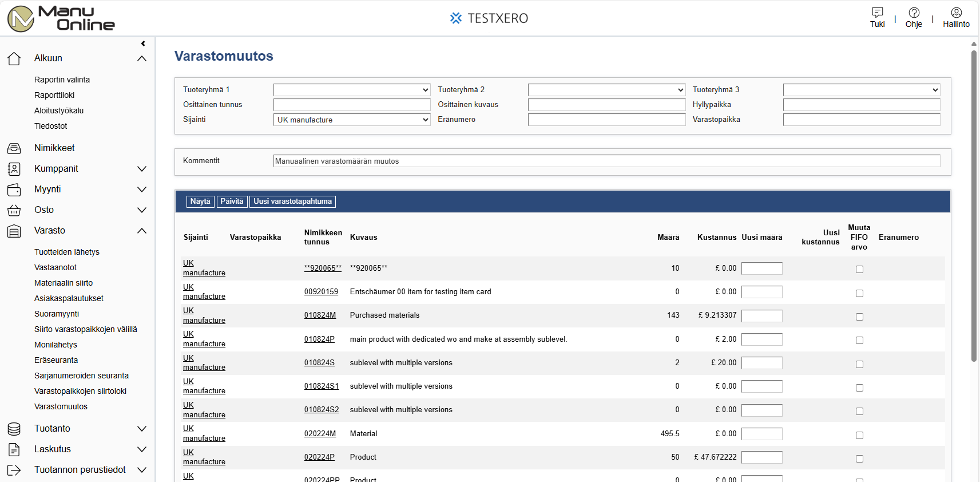Open the Sijainti UK manufacture dropdown
The width and height of the screenshot is (980, 482).
[352, 120]
